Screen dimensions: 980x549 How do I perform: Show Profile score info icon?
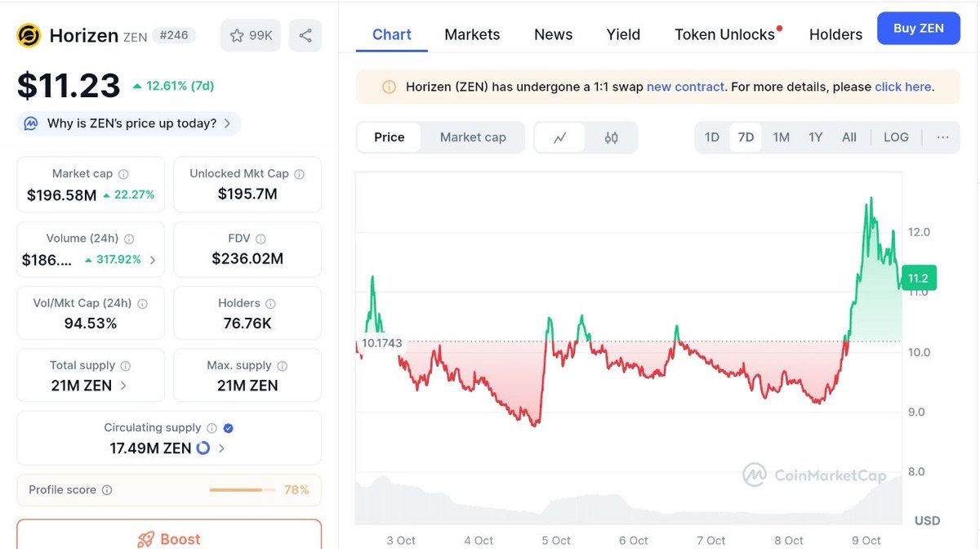[107, 490]
